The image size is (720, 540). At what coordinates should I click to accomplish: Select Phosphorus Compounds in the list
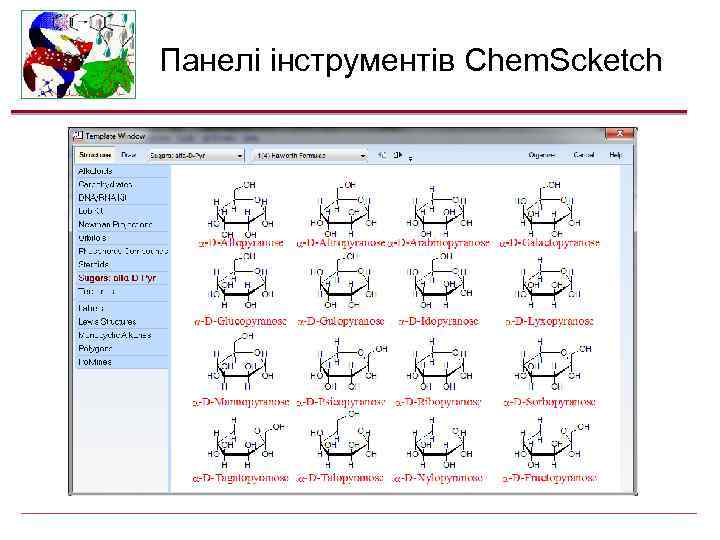click(x=122, y=251)
